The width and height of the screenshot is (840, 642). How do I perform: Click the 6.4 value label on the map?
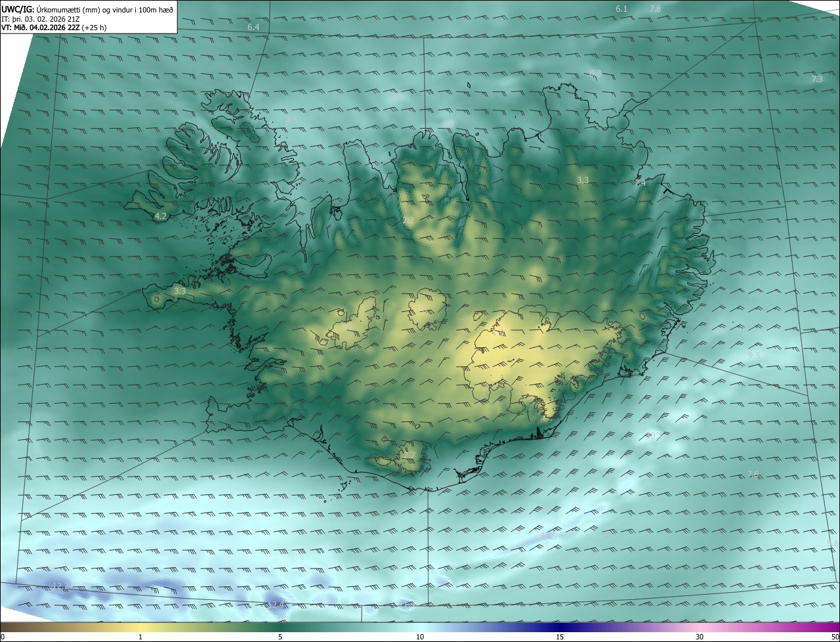coord(253,27)
